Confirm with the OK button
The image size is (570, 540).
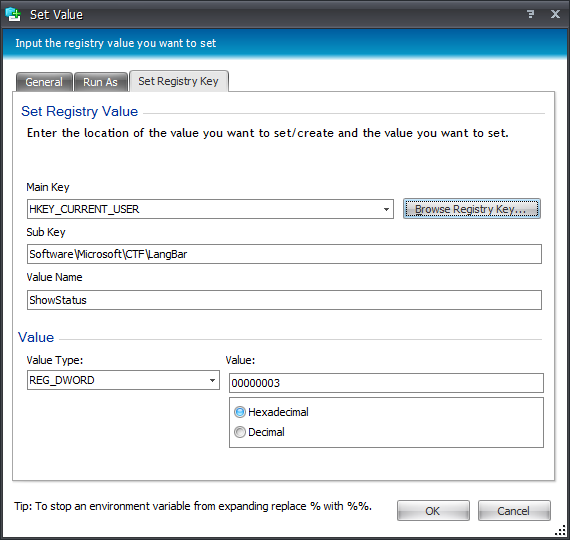(433, 511)
